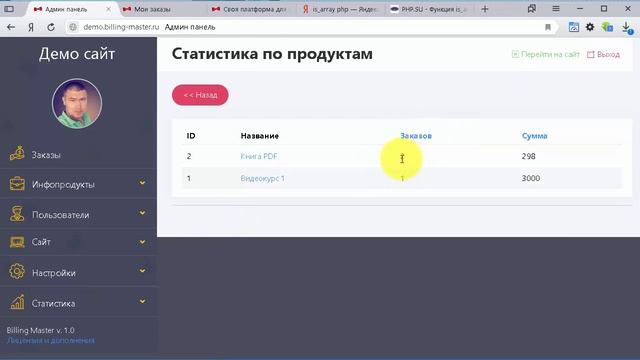The image size is (640, 360).
Task: Switch to the PHP.SU browser tab
Action: (x=429, y=9)
